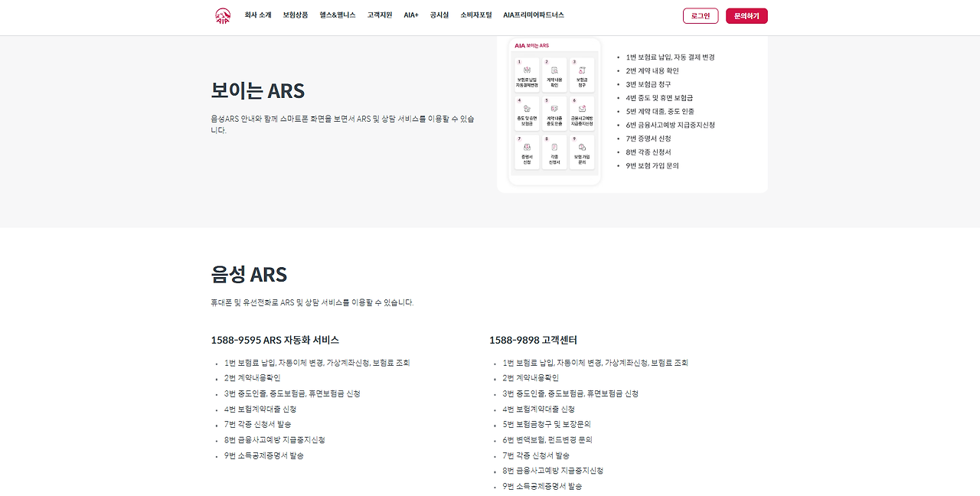The height and width of the screenshot is (496, 980).
Task: Click list item 3번 보험금 청구
Action: coord(648,84)
